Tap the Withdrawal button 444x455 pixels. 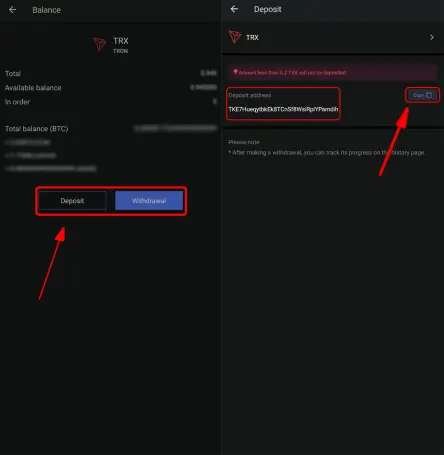[149, 201]
